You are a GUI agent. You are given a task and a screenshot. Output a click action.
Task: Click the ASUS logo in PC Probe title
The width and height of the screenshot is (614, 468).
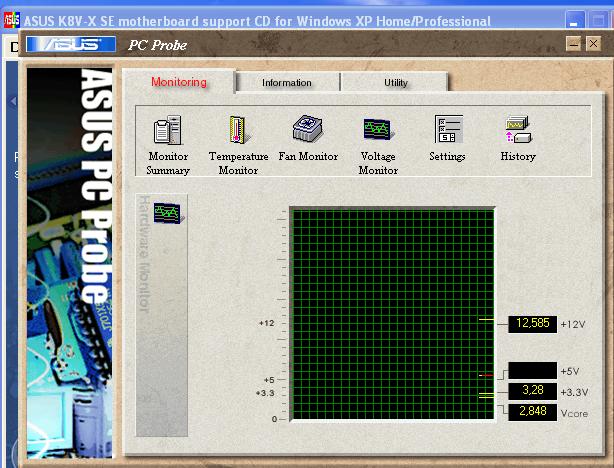[71, 44]
